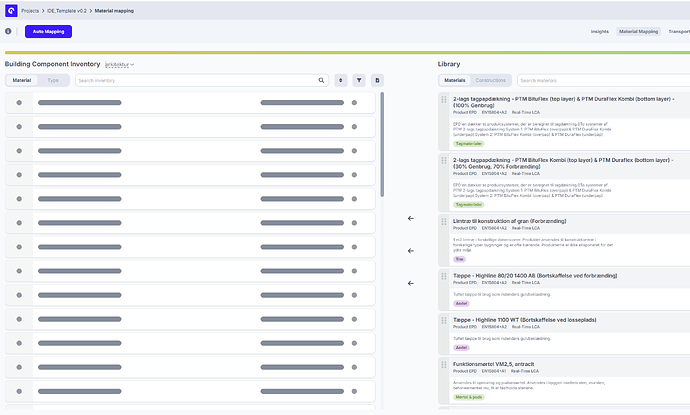Click the Tagmaterialer tag on 30% Genbrug card
Image resolution: width=690 pixels, height=415 pixels.
click(x=469, y=205)
